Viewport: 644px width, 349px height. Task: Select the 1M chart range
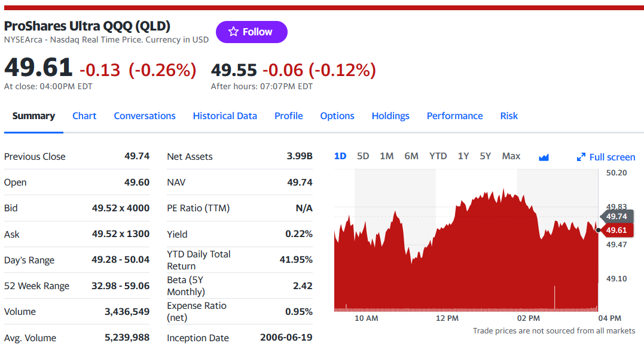tap(386, 156)
